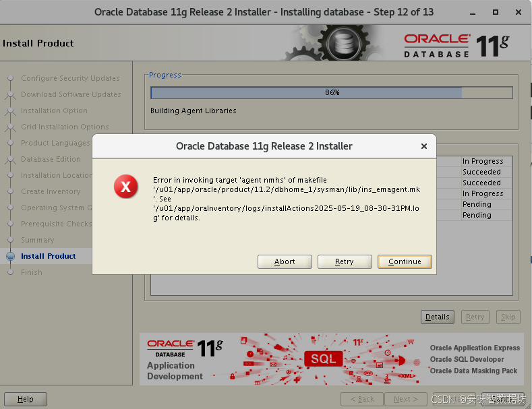Screen dimensions: 532x409
Task: Click the red error icon in dialog
Action: [x=125, y=187]
